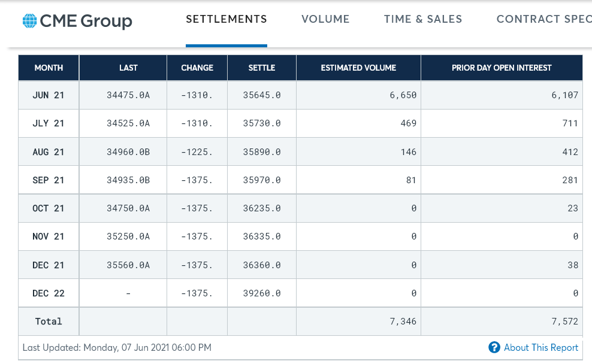Click the Month column header
Screen dimensions: 592x364
49,68
